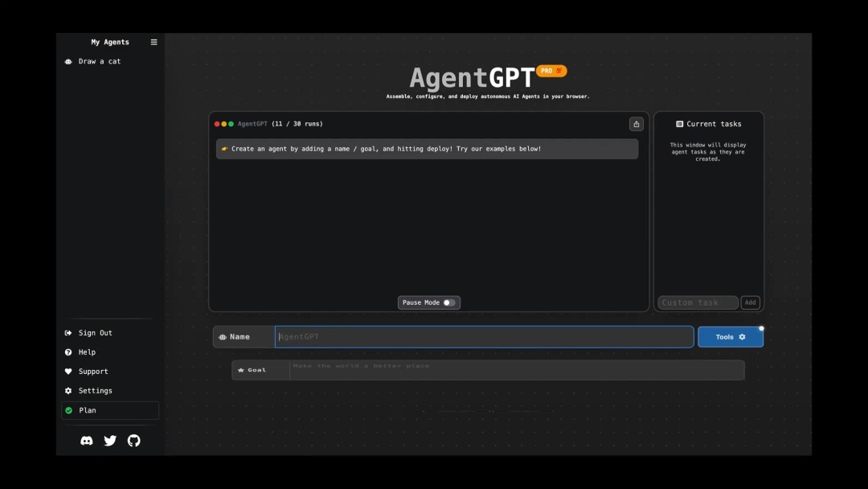
Task: Focus the agent Name input field
Action: coord(484,337)
